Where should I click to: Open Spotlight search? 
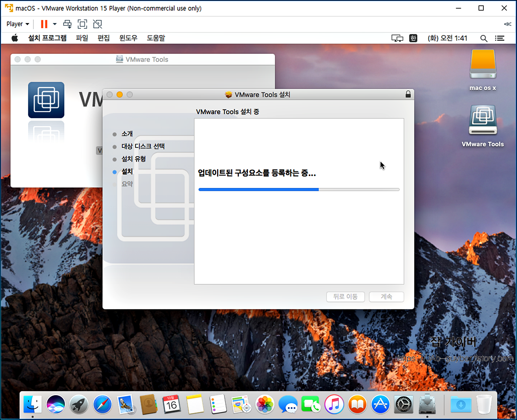(x=484, y=38)
